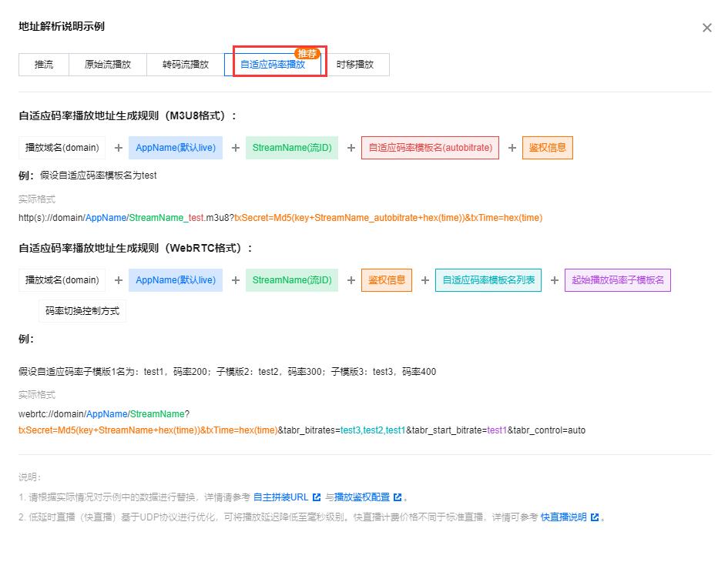728x562 pixels.
Task: Click the 推荐 badge on the tab
Action: [307, 53]
